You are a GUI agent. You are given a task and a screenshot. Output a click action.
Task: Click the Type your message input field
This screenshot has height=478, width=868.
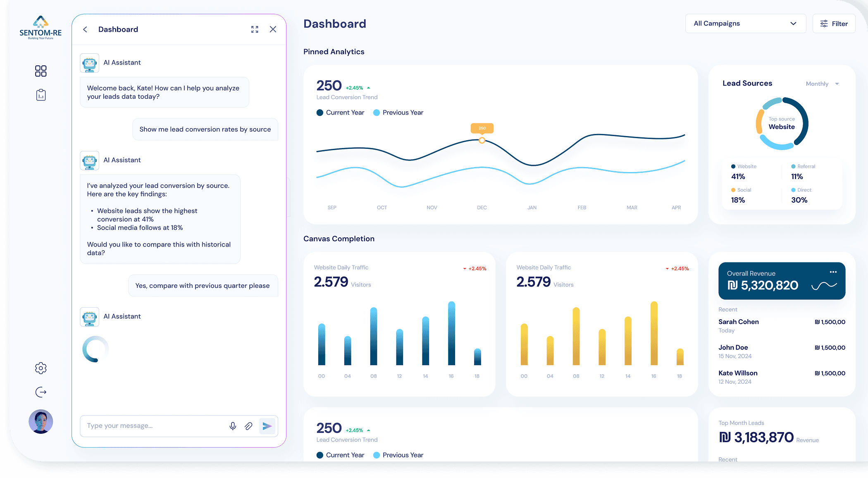pyautogui.click(x=153, y=426)
